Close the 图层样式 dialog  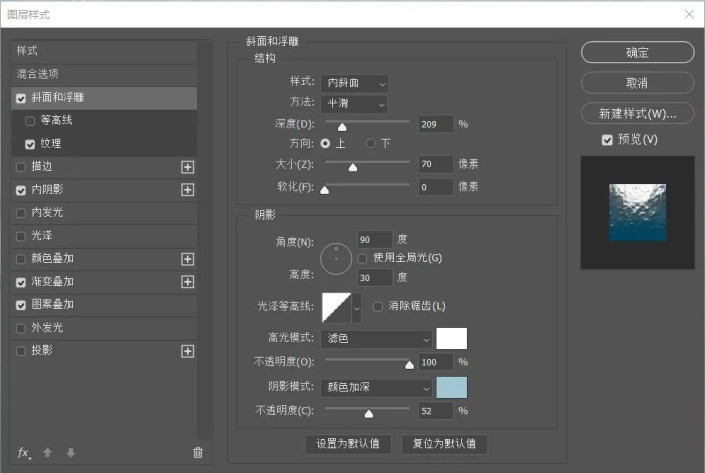click(x=689, y=14)
